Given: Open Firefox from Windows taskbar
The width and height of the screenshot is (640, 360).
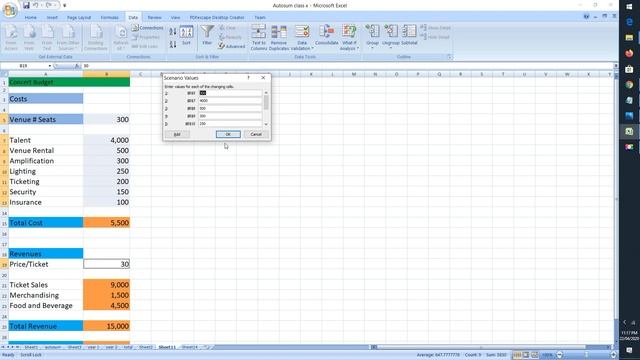Looking at the screenshot, I should tap(629, 53).
